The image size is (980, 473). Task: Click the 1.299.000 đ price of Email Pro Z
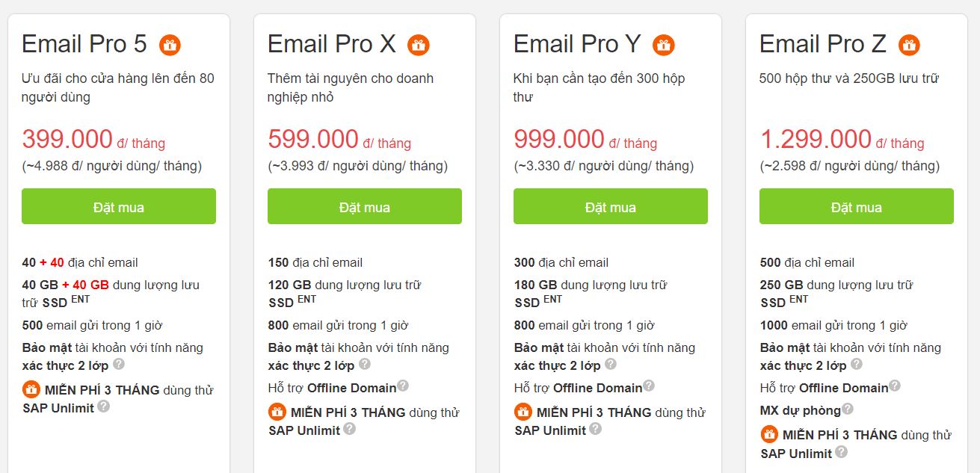[x=816, y=139]
